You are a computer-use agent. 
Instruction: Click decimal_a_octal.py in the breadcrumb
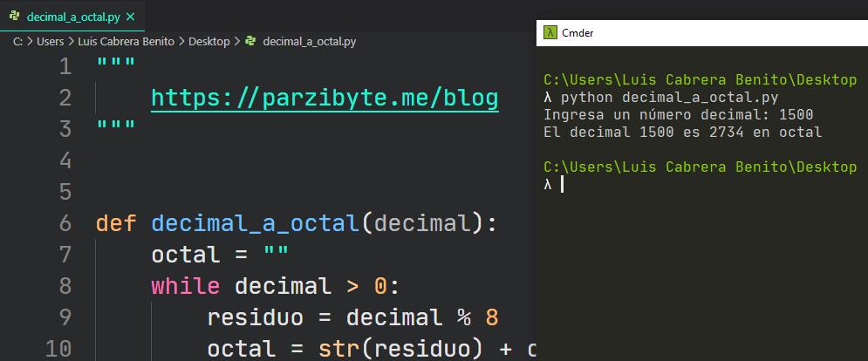(309, 41)
